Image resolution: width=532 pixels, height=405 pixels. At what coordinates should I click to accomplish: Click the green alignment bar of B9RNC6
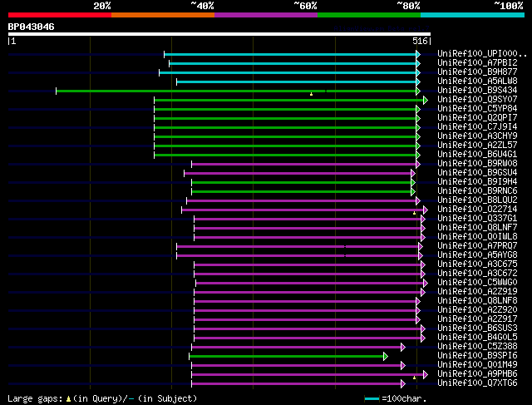(301, 192)
